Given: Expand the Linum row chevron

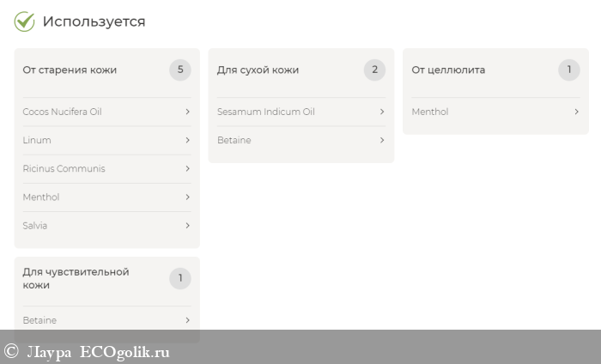Looking at the screenshot, I should 187,140.
